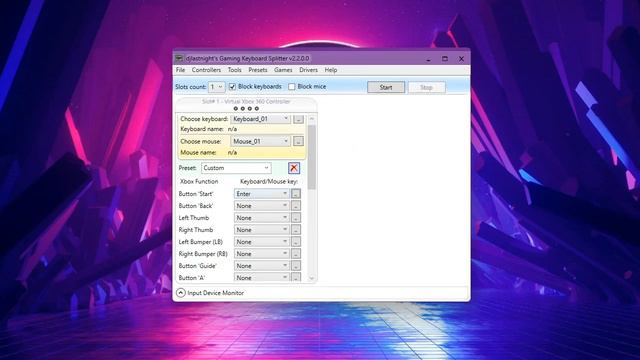Open the Left Bumper (LB) key dropdown
This screenshot has width=640, height=360.
click(262, 242)
